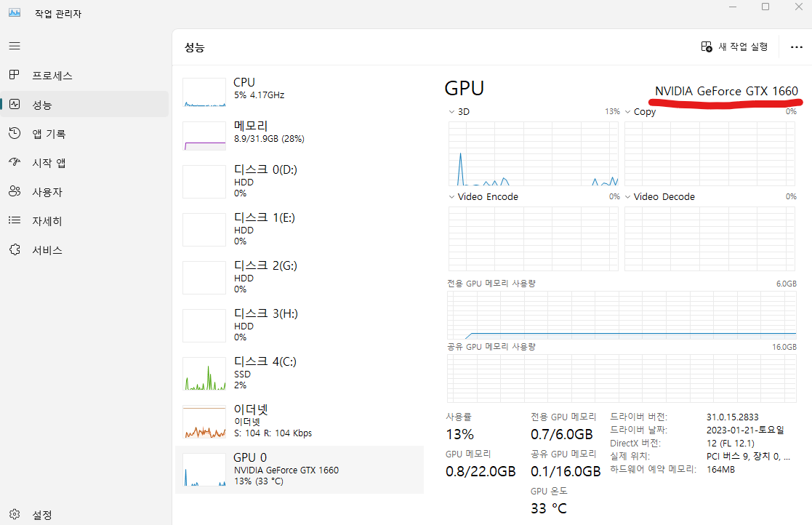Select the 프로세스 navigation tab
Image resolution: width=812 pixels, height=525 pixels.
(84, 75)
